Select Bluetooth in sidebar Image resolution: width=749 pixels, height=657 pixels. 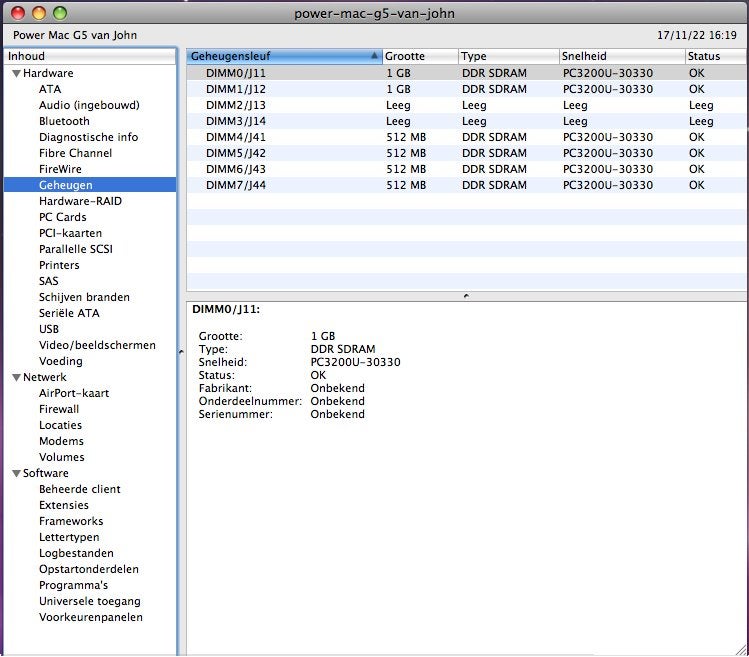click(x=64, y=121)
